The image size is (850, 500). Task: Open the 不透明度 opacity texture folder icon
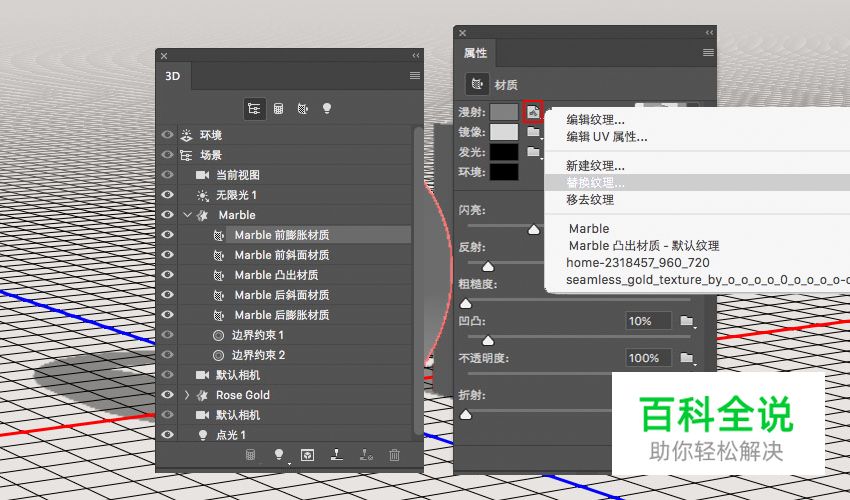coord(687,358)
